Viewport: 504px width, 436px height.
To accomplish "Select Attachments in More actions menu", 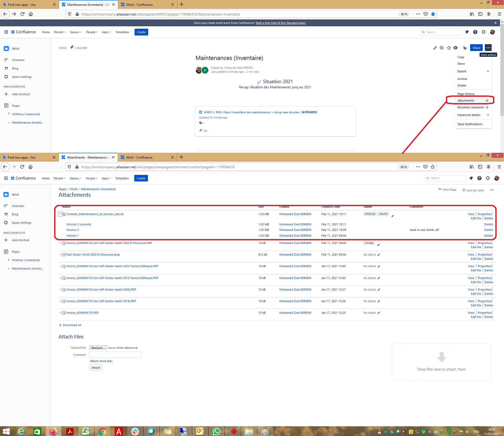I will (x=473, y=100).
